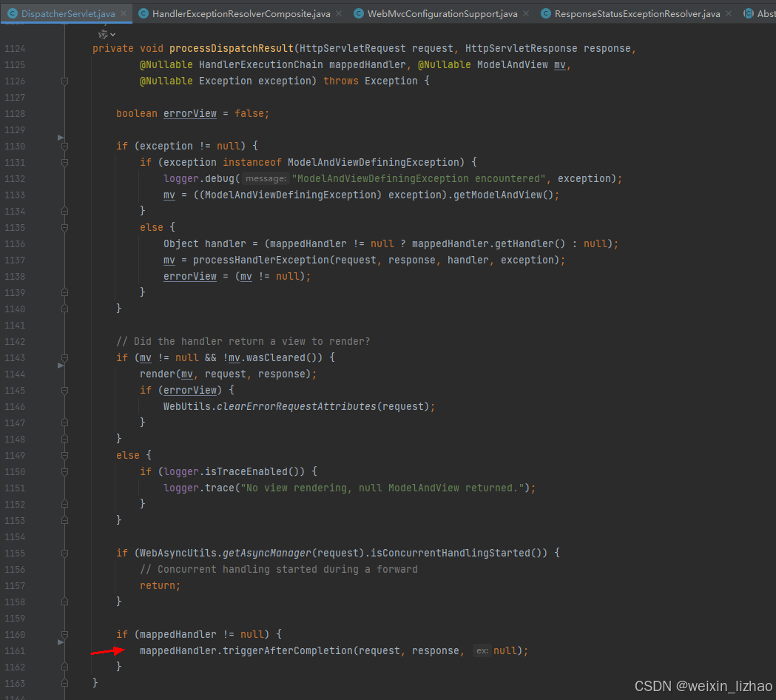The image size is (776, 700).
Task: Click fold end marker on line 1139
Action: [64, 292]
